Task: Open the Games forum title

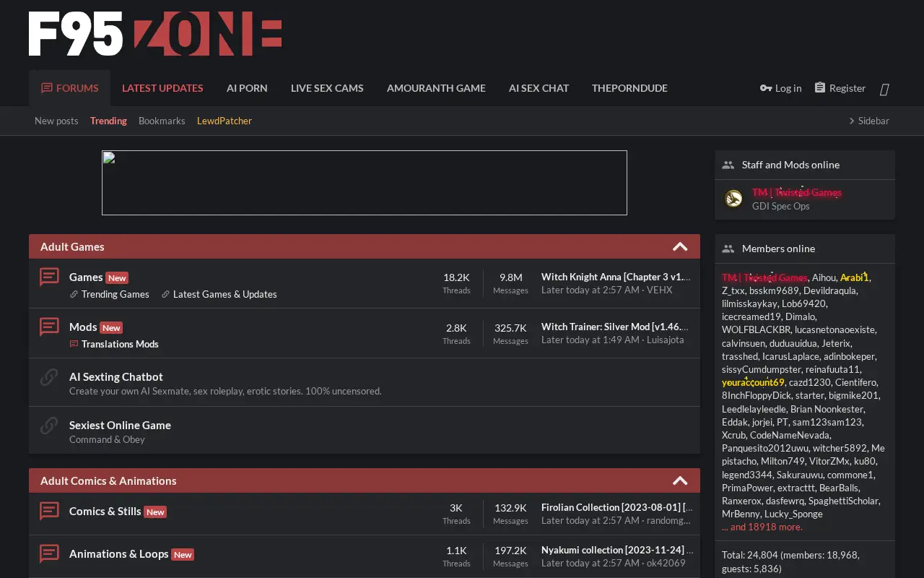Action: pyautogui.click(x=86, y=277)
